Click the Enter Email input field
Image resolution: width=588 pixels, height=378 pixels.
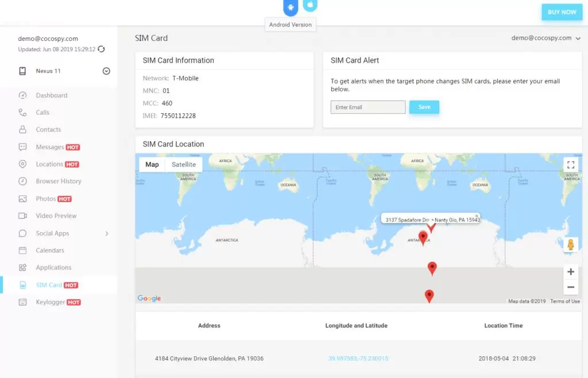368,107
